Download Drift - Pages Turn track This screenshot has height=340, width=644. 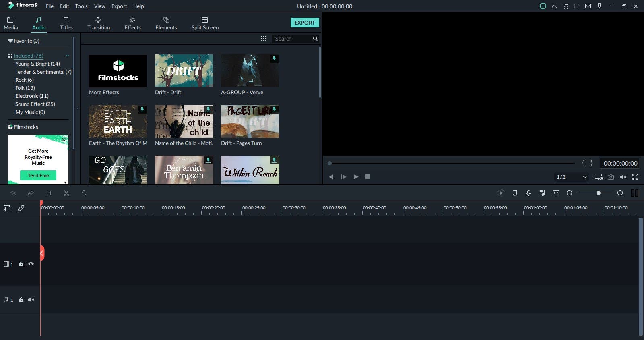coord(274,109)
